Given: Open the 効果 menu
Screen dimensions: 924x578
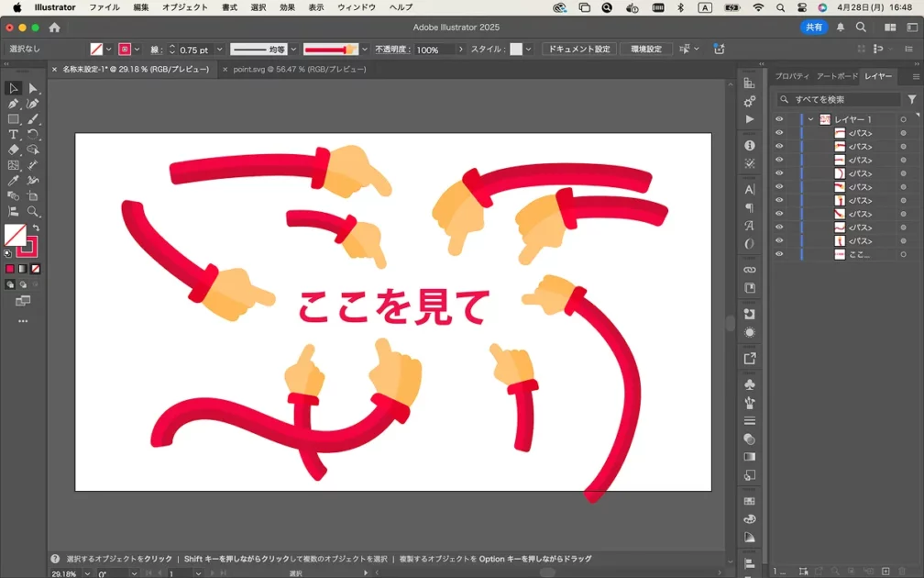Looking at the screenshot, I should pyautogui.click(x=287, y=7).
